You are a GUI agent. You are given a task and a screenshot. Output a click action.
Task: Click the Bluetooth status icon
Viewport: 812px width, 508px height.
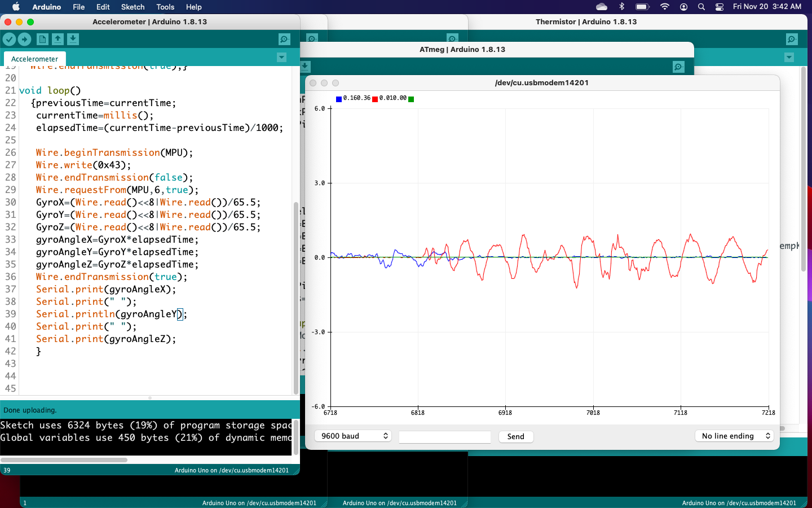point(622,7)
